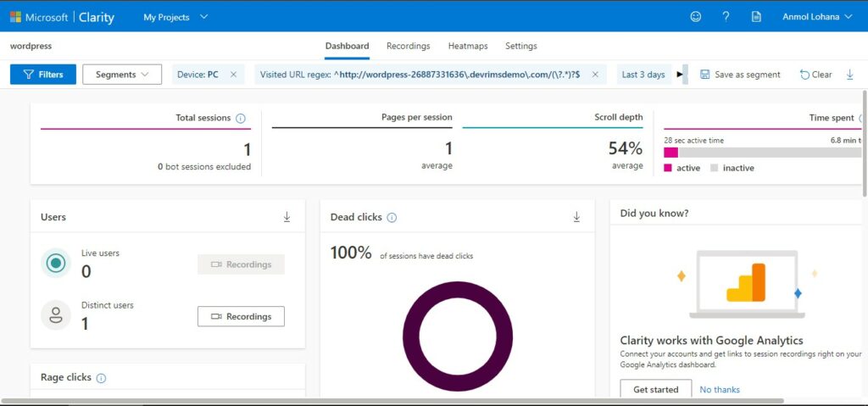Expand the Segments dropdown

[122, 75]
